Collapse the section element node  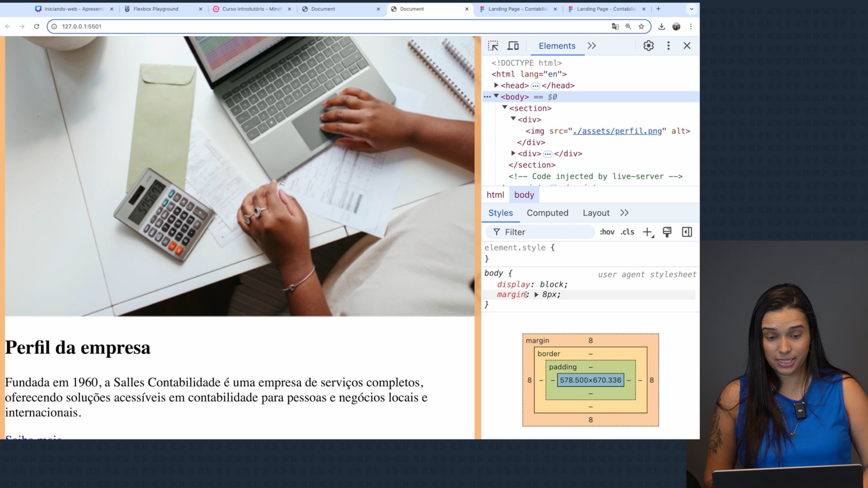pyautogui.click(x=505, y=108)
